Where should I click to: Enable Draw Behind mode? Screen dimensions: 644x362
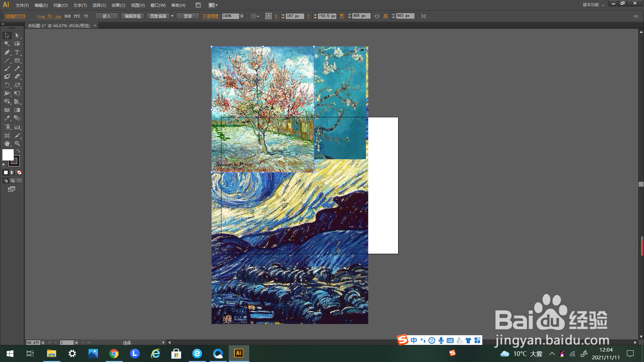click(12, 181)
